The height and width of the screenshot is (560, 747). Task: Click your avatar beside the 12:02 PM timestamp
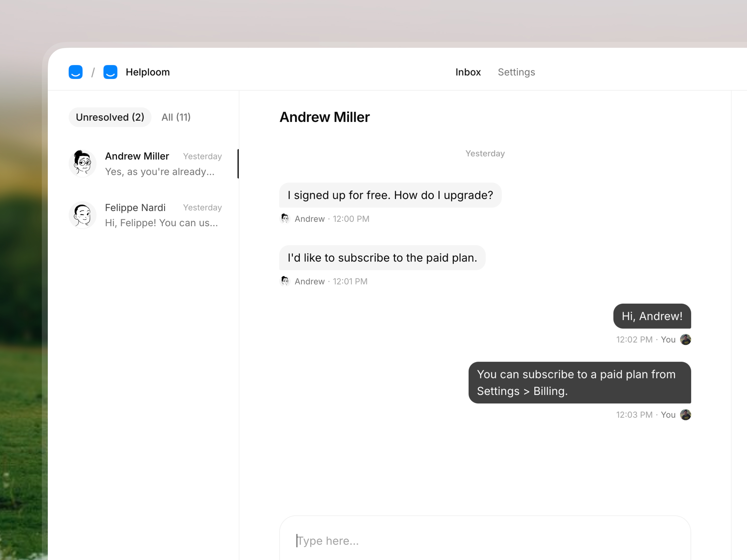point(685,339)
